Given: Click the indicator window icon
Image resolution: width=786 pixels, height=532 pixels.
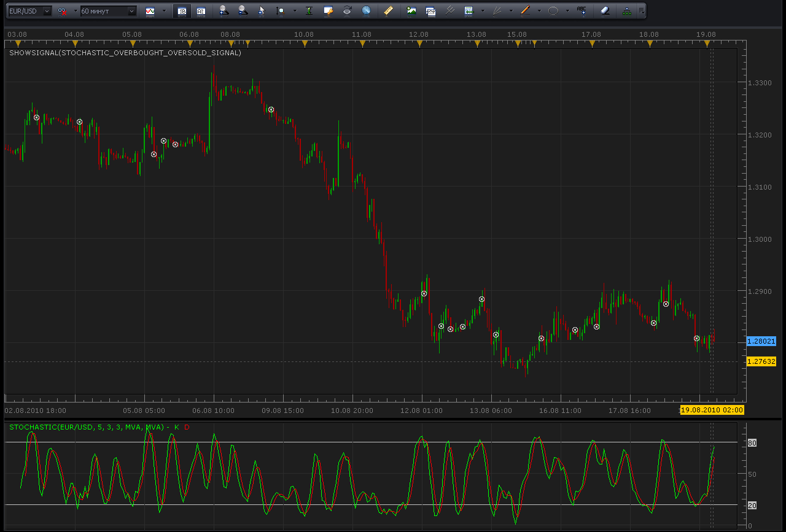Looking at the screenshot, I should tap(430, 11).
